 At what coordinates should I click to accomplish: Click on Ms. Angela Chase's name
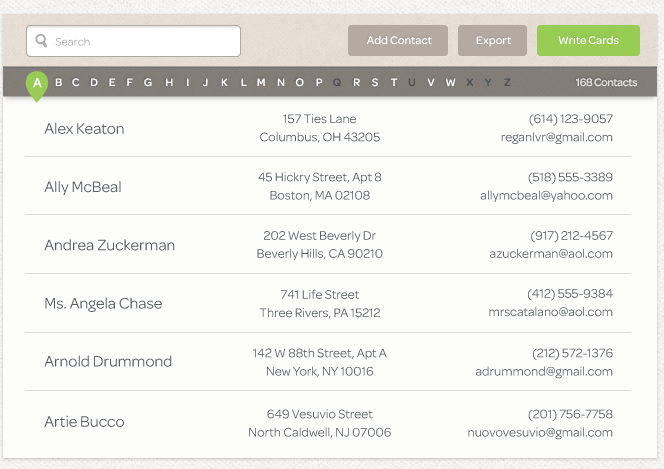pyautogui.click(x=103, y=304)
